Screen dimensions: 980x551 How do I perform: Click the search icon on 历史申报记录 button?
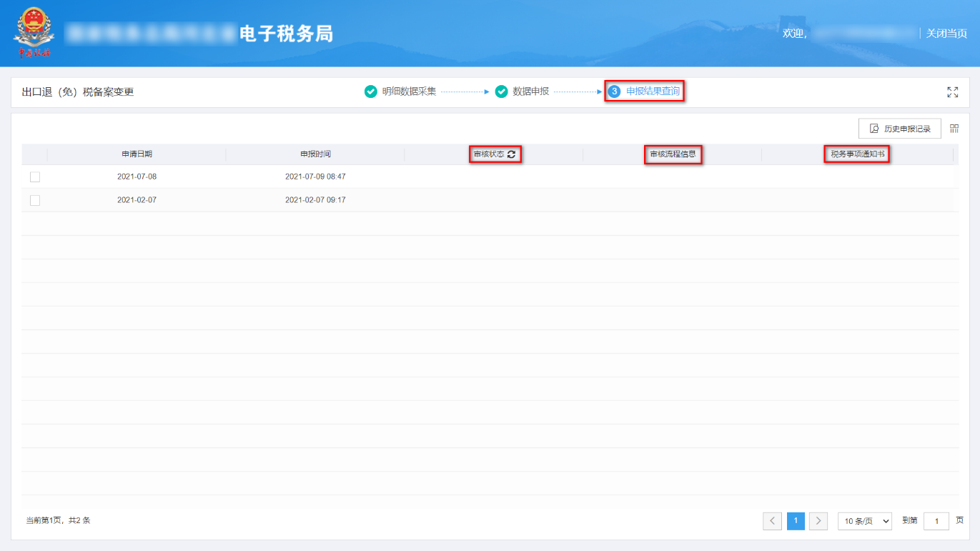(873, 127)
